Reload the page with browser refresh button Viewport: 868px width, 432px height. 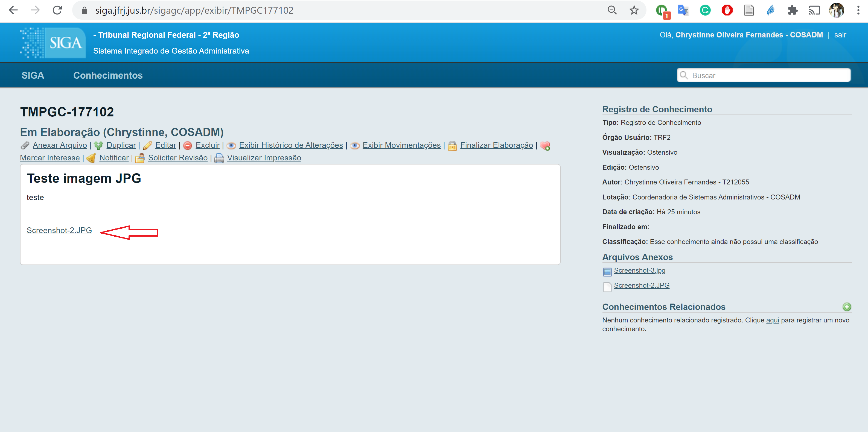point(57,10)
